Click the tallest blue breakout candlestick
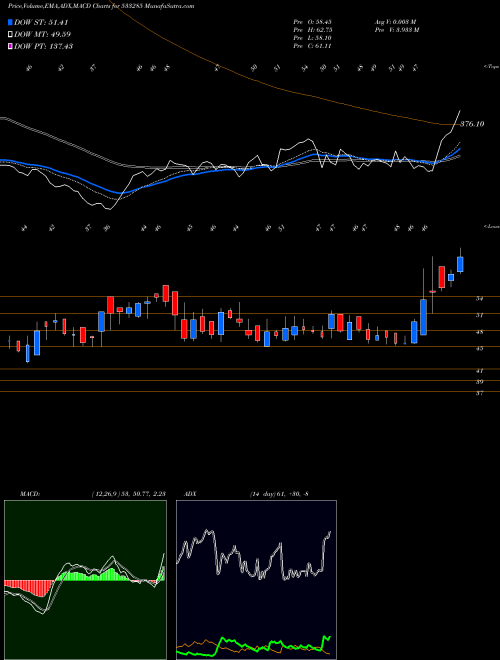The width and height of the screenshot is (500, 660). point(423,317)
